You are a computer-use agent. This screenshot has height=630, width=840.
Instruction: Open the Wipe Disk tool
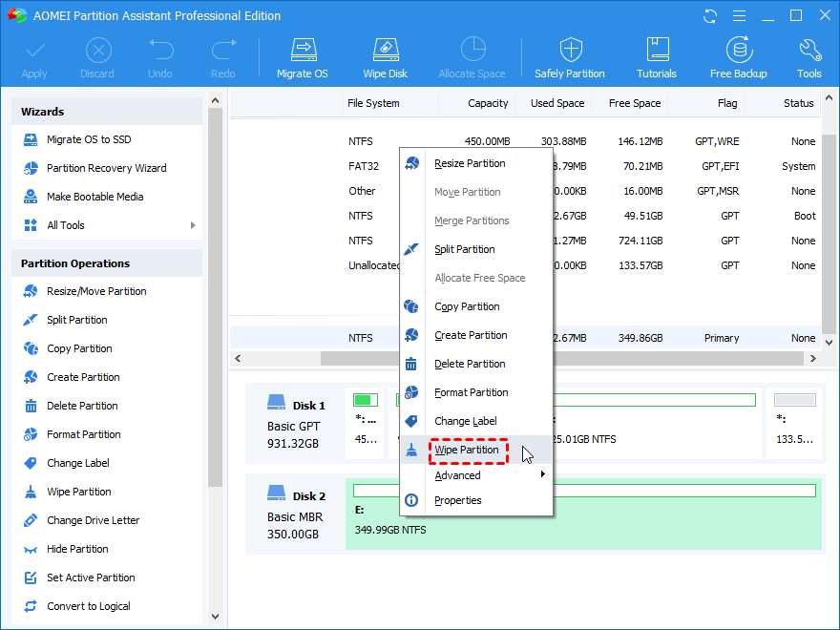[x=385, y=57]
